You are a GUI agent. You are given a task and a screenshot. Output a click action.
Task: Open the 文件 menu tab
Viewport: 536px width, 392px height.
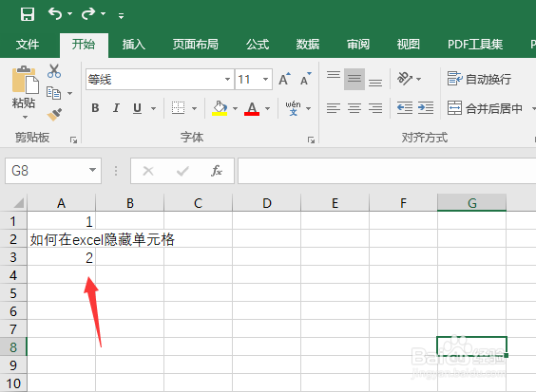[x=28, y=45]
